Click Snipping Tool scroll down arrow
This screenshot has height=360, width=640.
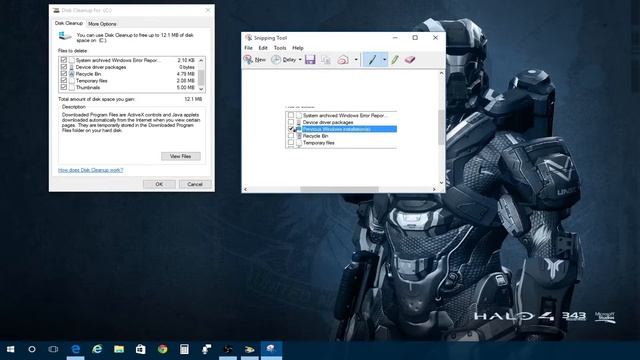pyautogui.click(x=441, y=183)
